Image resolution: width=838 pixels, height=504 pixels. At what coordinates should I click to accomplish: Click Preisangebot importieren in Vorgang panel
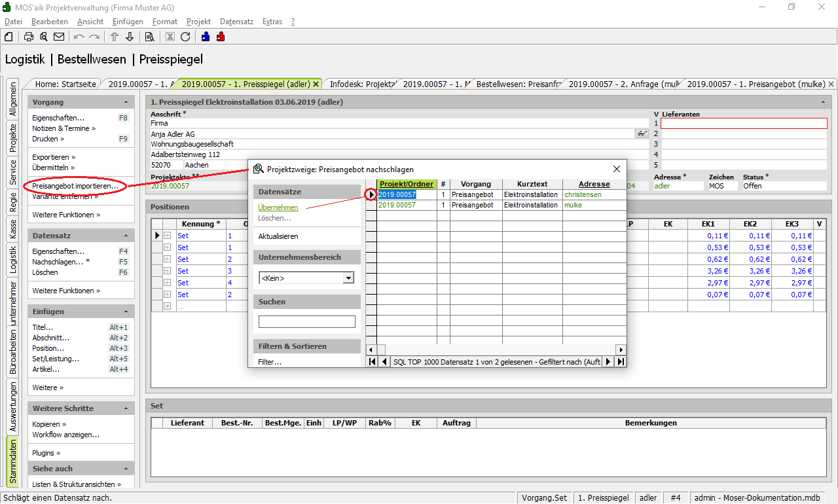pyautogui.click(x=75, y=187)
